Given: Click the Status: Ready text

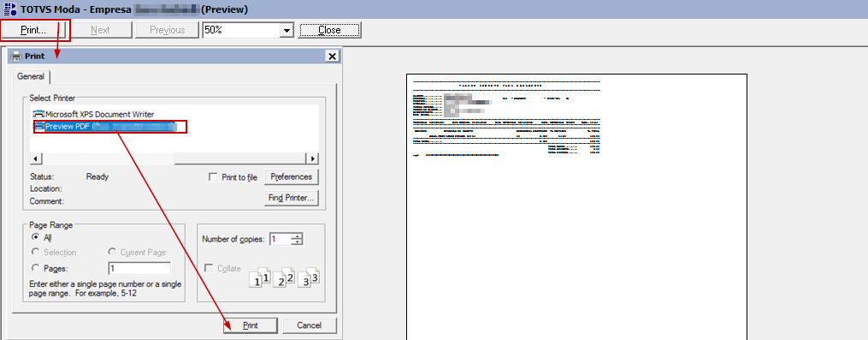Looking at the screenshot, I should 69,177.
